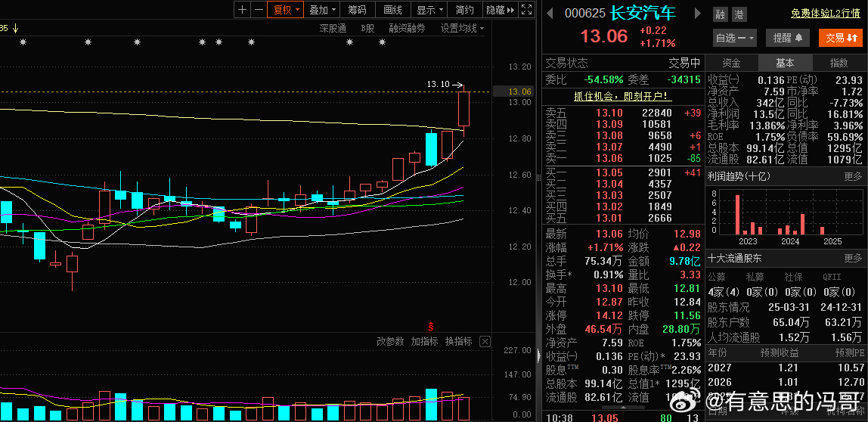Click the plus zoom-in chart button
The image size is (868, 422).
tap(242, 9)
